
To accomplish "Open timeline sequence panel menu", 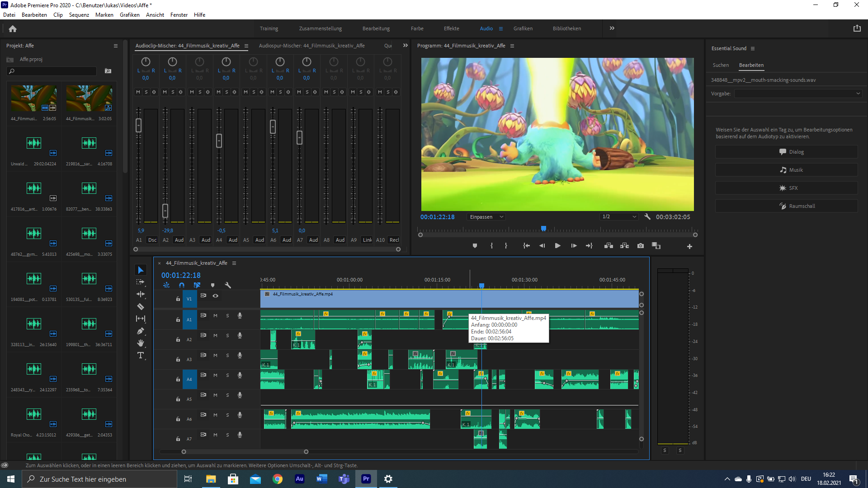I will 234,263.
